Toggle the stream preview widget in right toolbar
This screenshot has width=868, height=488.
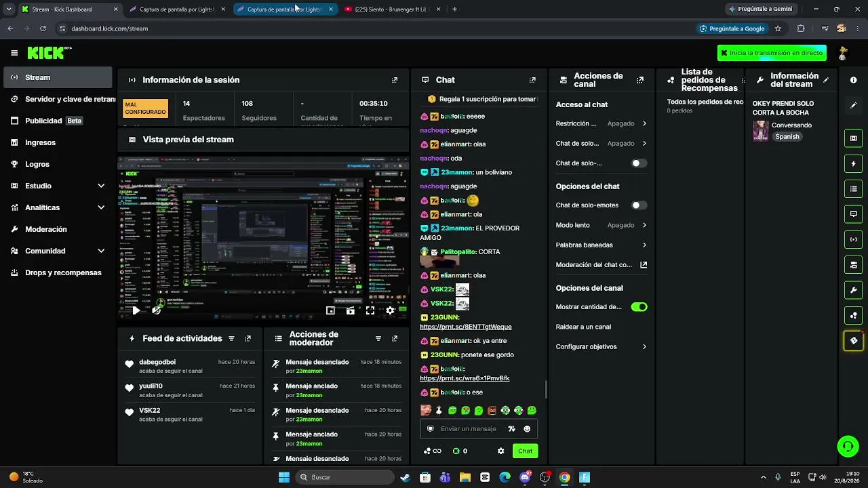[853, 138]
